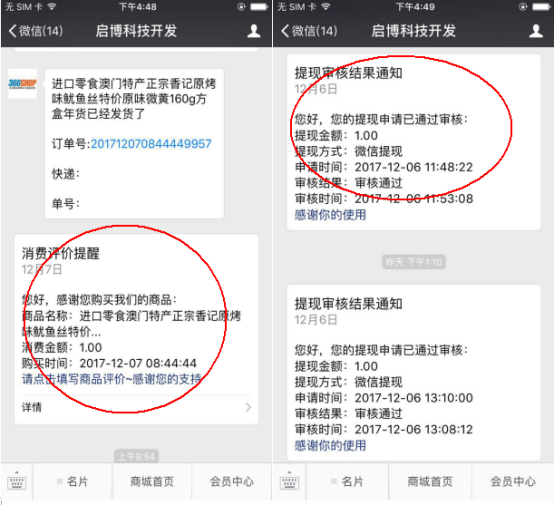Open 名片 menu in right screen
Screen dimensions: 554x505
click(x=347, y=482)
